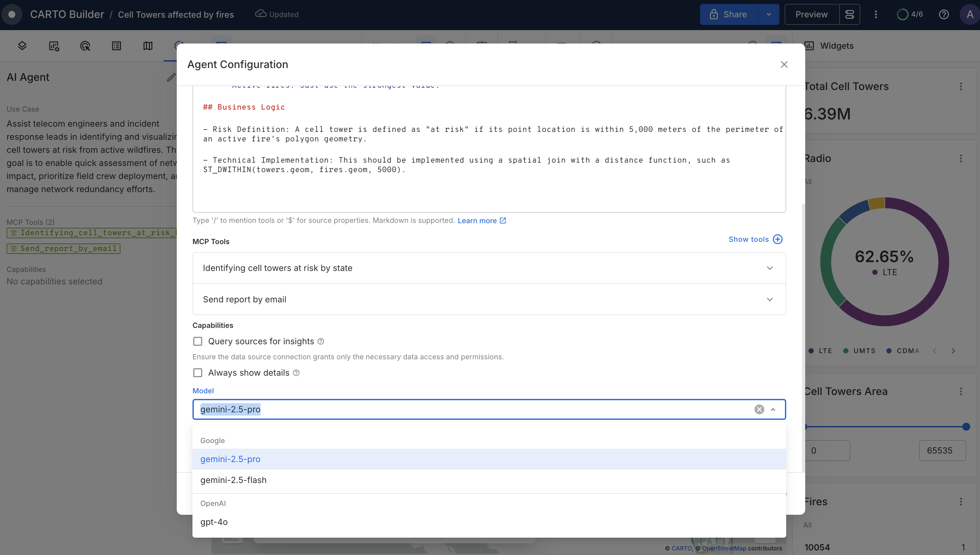Open the Legend list icon
The image size is (980, 555).
click(117, 46)
